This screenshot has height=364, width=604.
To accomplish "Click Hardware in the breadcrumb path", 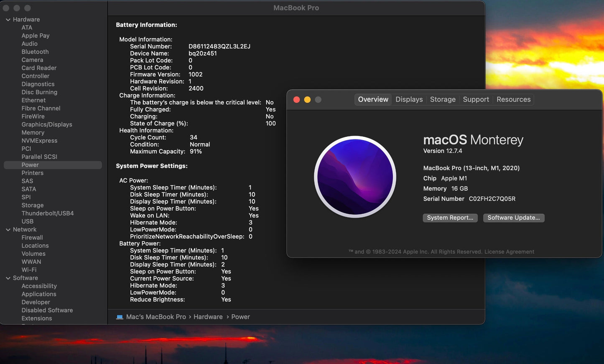I will [208, 316].
